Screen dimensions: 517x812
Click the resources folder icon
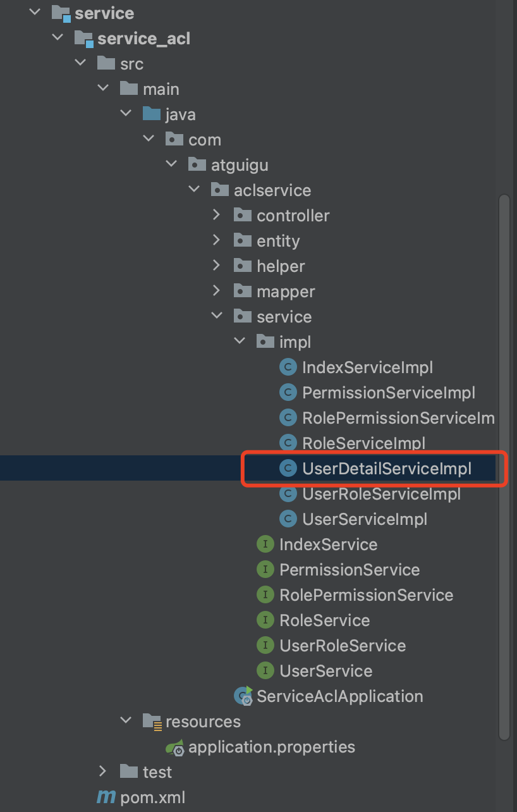(x=152, y=722)
